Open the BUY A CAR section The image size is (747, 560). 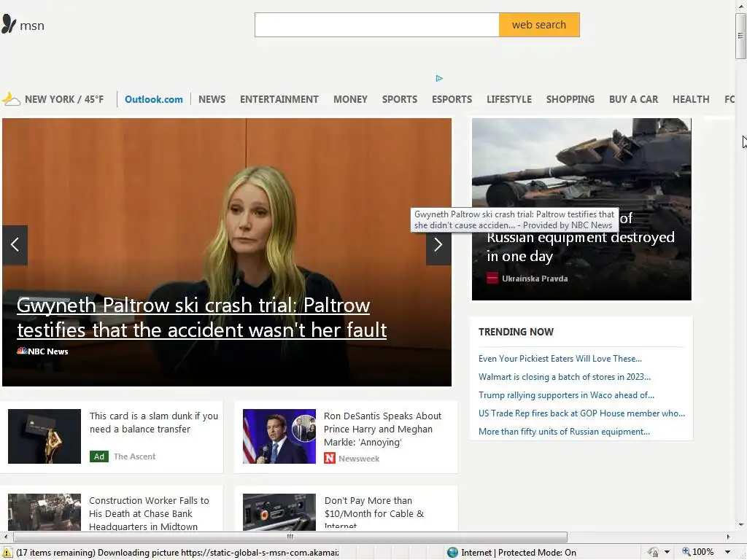tap(634, 99)
